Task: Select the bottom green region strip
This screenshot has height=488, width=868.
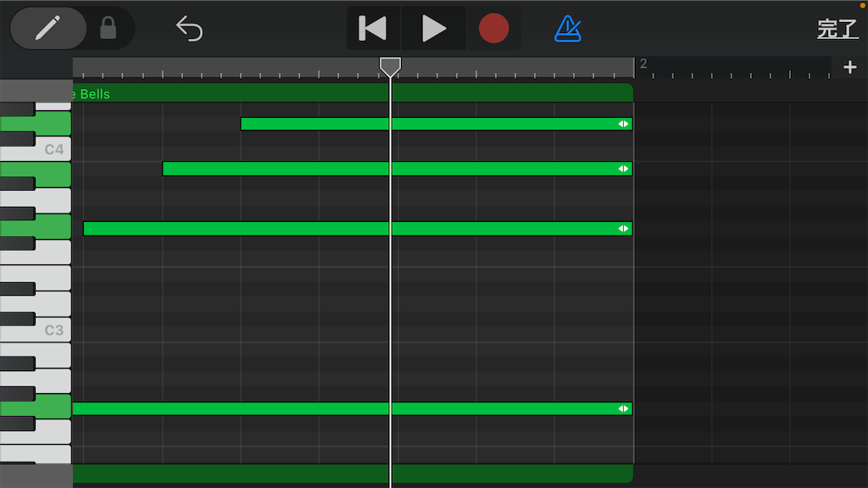Action: click(x=353, y=474)
